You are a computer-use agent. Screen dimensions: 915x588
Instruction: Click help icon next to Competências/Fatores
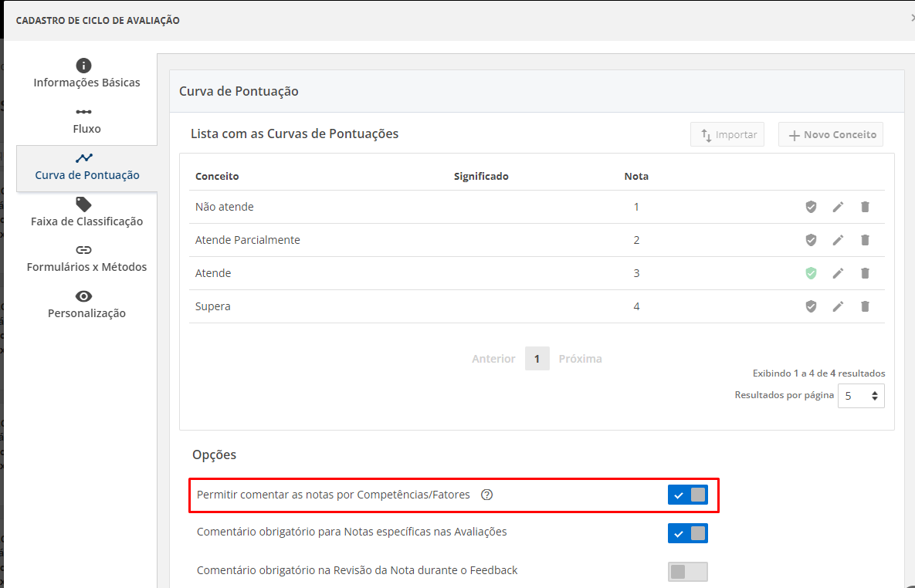486,495
